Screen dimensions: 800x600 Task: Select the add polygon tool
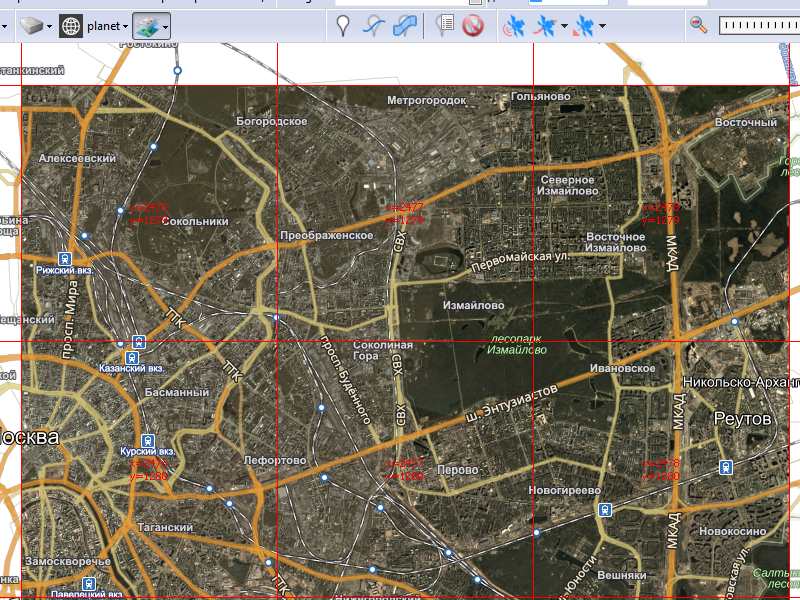(x=405, y=27)
